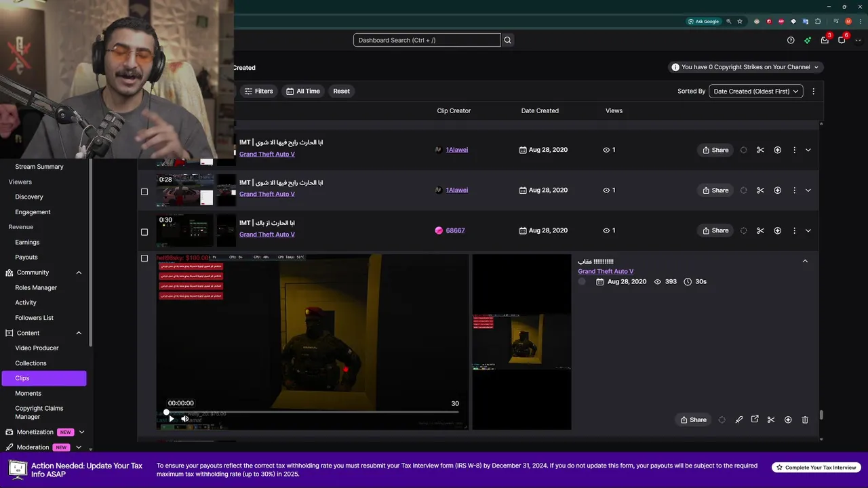Screen dimensions: 868x488
Task: Tick the checkbox for the 0:30 clip
Action: 144,232
